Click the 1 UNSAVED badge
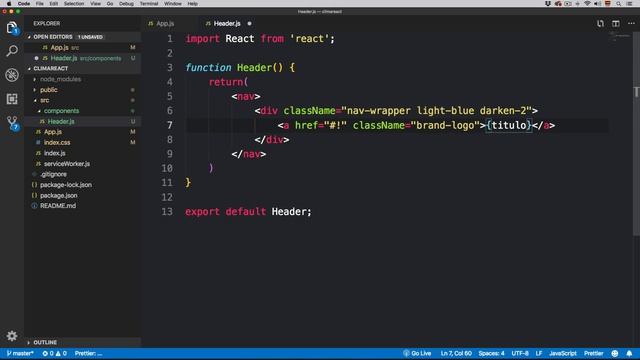 pyautogui.click(x=91, y=37)
